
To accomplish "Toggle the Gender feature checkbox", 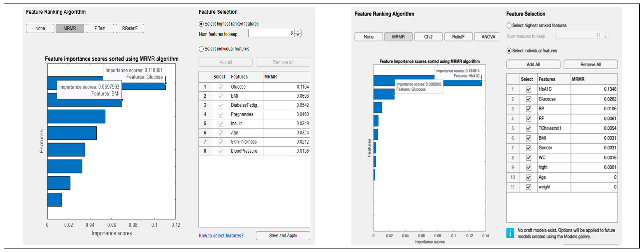I will [528, 148].
